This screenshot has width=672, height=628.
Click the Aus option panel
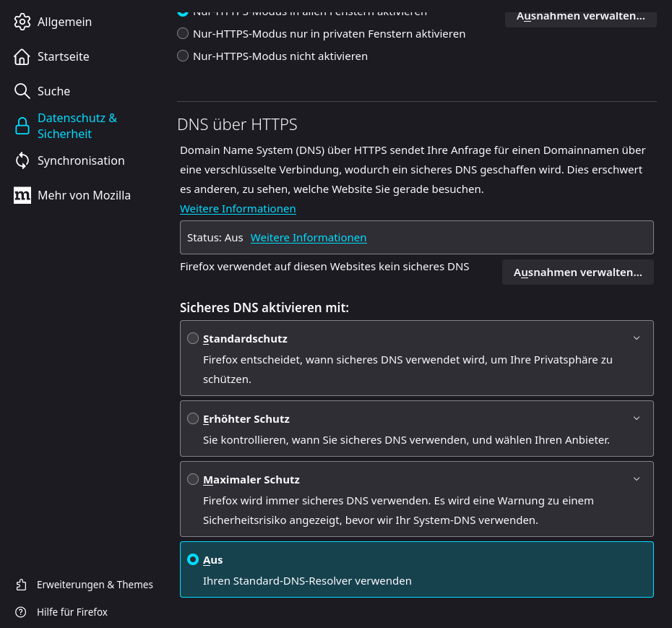pyautogui.click(x=416, y=569)
